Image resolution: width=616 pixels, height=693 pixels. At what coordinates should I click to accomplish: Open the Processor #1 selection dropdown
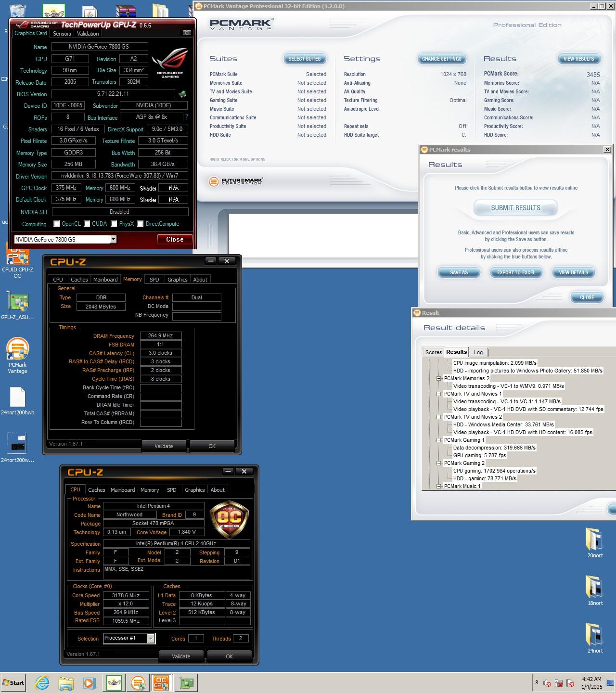pyautogui.click(x=151, y=638)
